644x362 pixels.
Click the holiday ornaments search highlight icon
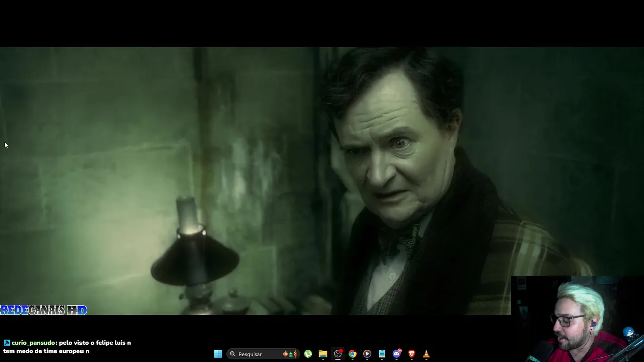290,354
